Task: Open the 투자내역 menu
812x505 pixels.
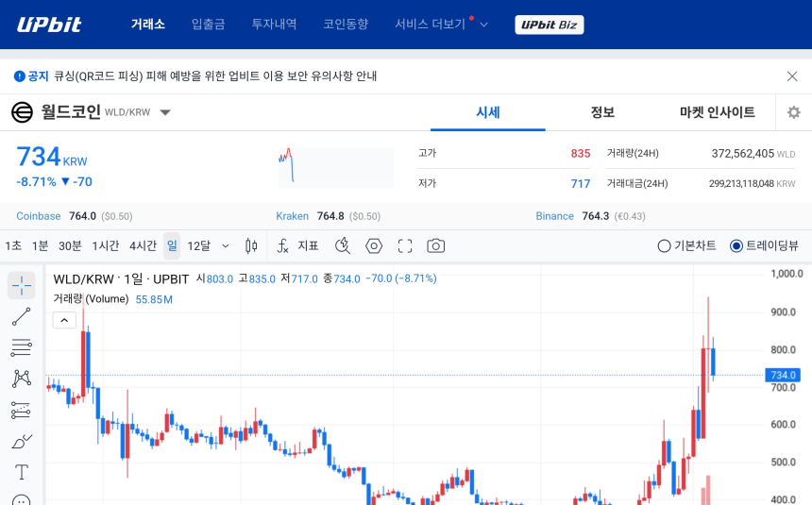Action: pyautogui.click(x=274, y=24)
